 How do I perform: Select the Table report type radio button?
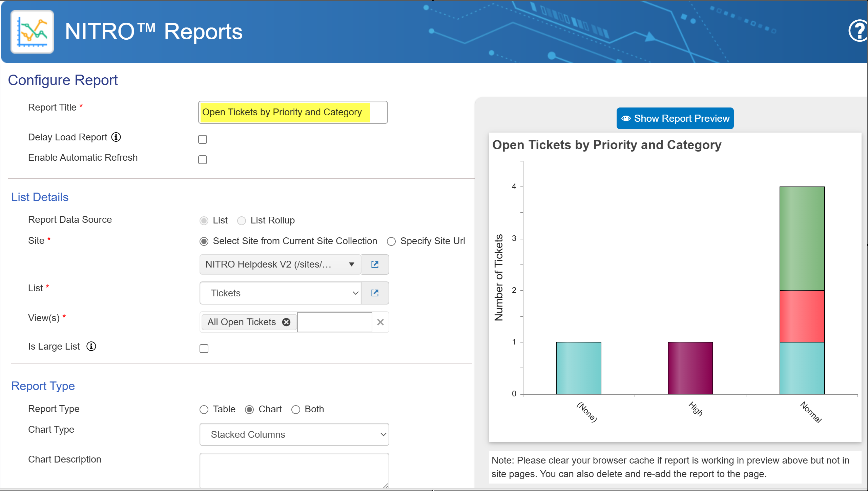(203, 409)
